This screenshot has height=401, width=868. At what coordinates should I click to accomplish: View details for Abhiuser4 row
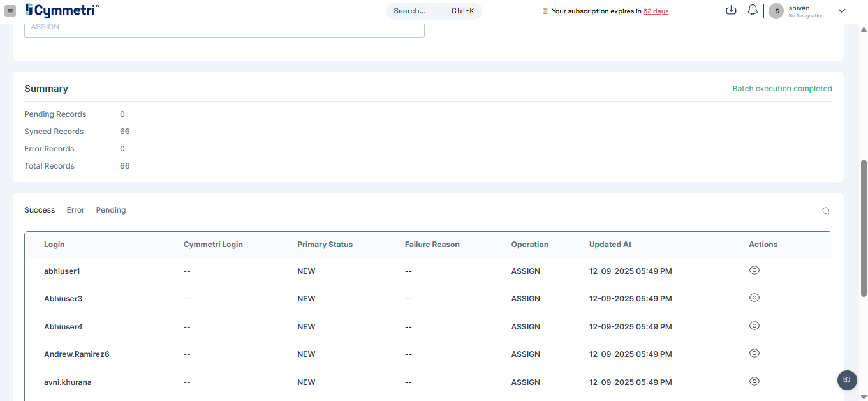[x=754, y=326]
